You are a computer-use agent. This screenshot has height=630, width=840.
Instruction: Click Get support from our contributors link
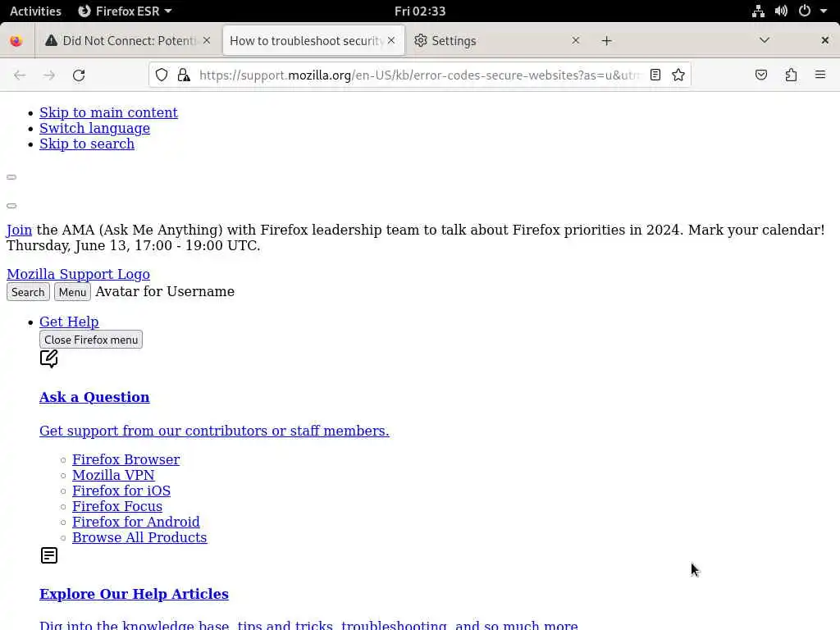214,431
